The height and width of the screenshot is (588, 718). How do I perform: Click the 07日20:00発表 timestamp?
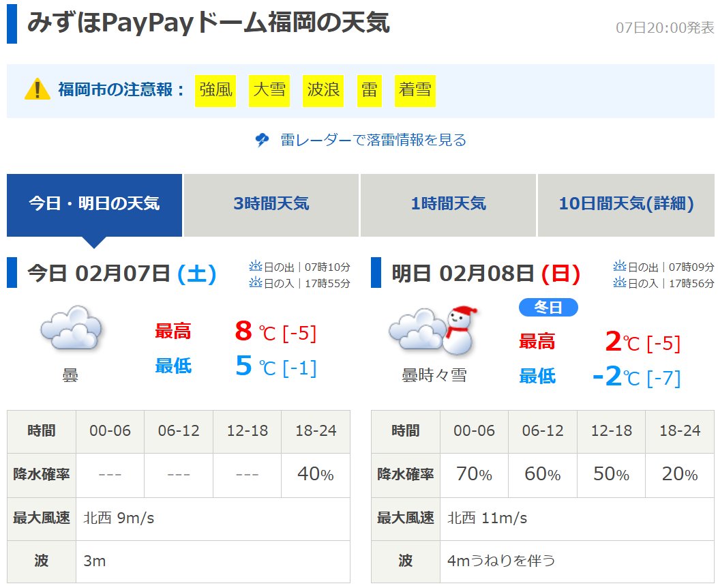click(665, 28)
